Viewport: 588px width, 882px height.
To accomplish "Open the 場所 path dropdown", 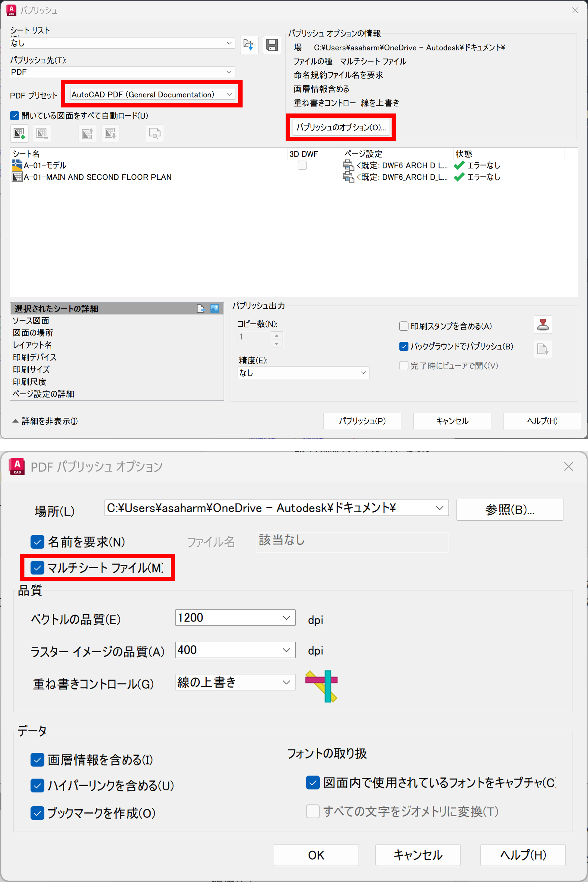I will click(x=276, y=508).
